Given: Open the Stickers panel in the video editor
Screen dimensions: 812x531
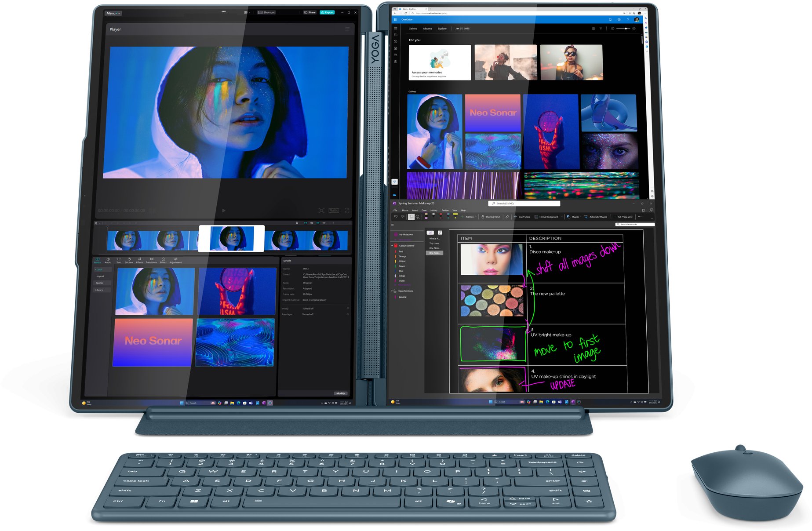Looking at the screenshot, I should click(129, 260).
